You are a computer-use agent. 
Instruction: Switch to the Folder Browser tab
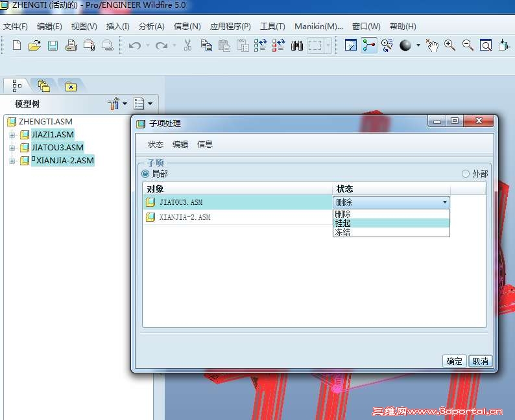[x=43, y=86]
